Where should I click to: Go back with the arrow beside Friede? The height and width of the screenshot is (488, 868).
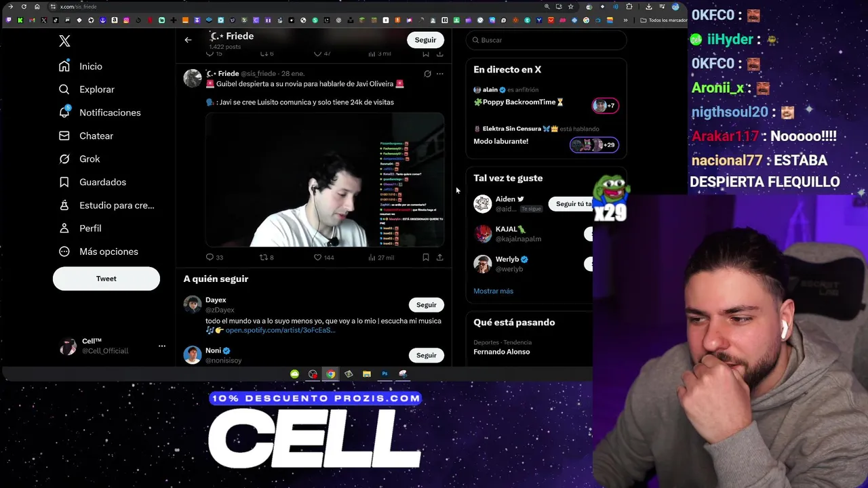188,40
